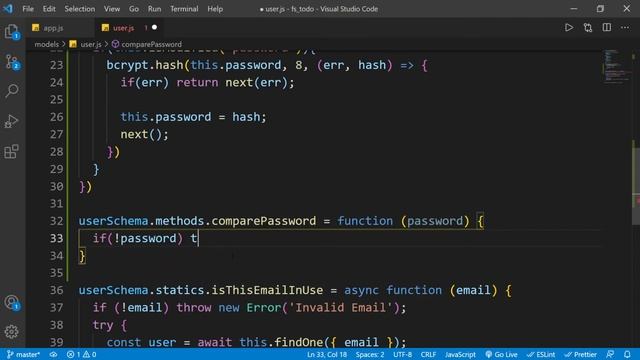Click 'isThisEmailInUse' on line 36
Screen dimensions: 640x360
point(267,290)
